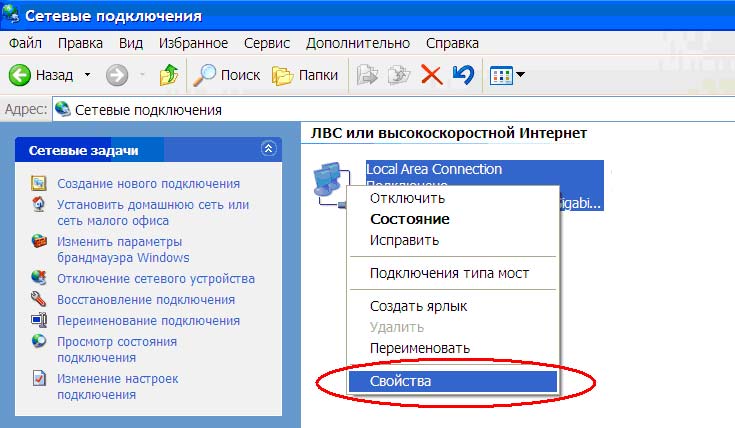This screenshot has height=428, width=735.
Task: Open Search (Поиск) from the toolbar
Action: pyautogui.click(x=228, y=75)
